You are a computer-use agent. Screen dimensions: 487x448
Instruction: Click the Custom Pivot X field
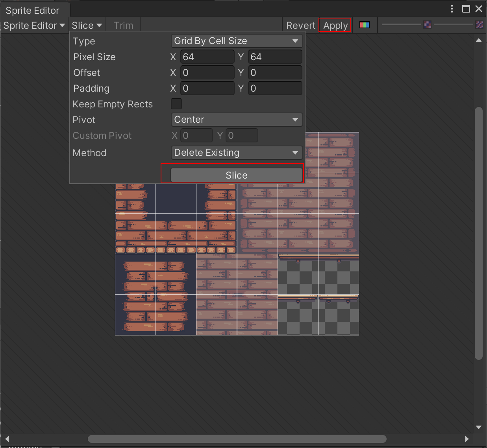197,135
